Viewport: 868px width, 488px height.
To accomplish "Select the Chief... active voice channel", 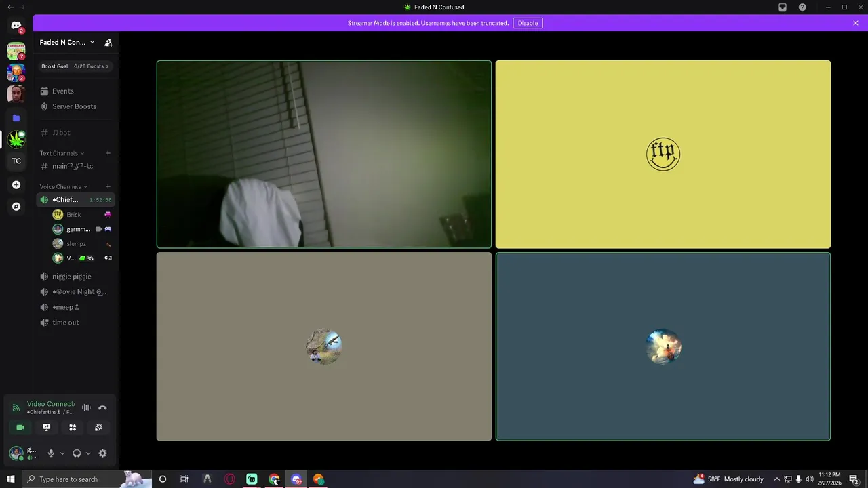I will coord(75,199).
